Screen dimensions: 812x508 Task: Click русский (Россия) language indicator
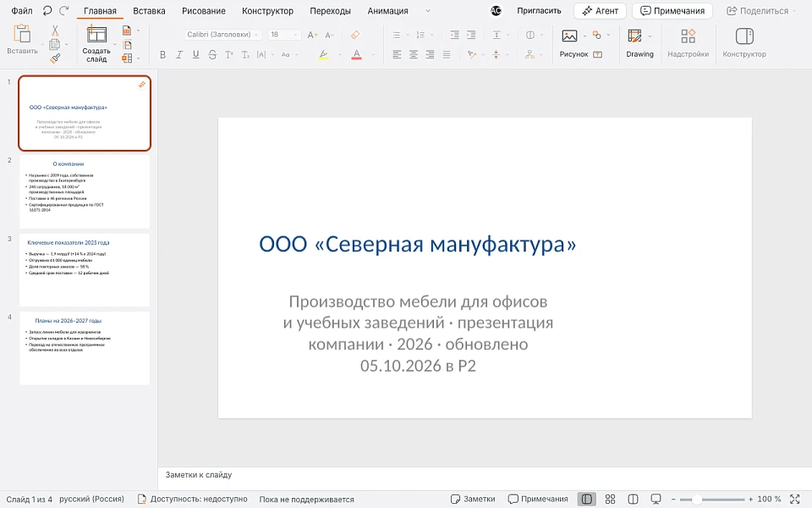click(91, 500)
